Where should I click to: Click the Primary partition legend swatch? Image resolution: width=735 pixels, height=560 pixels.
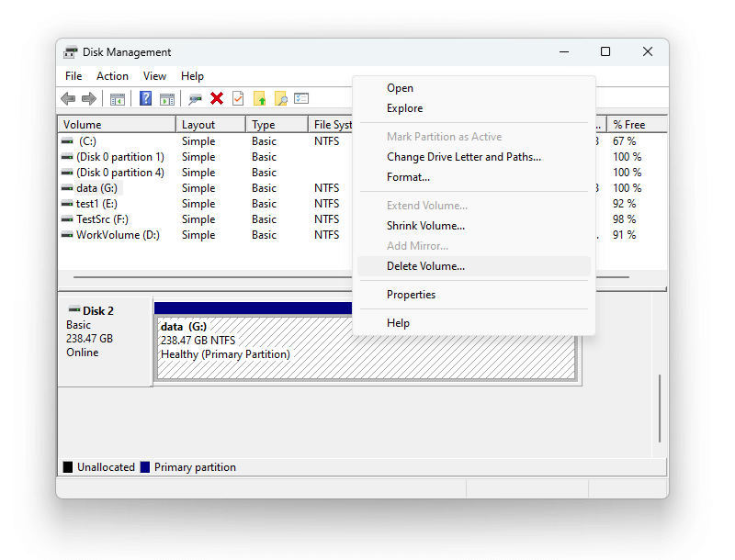(146, 466)
